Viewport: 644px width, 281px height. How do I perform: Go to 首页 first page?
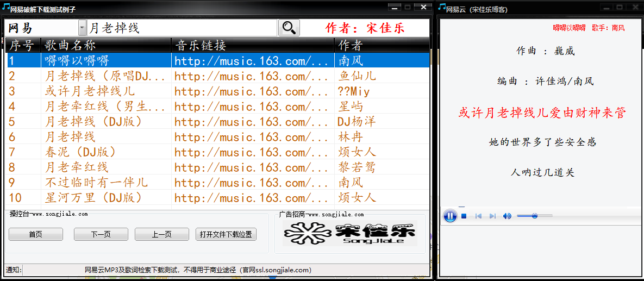pos(36,234)
